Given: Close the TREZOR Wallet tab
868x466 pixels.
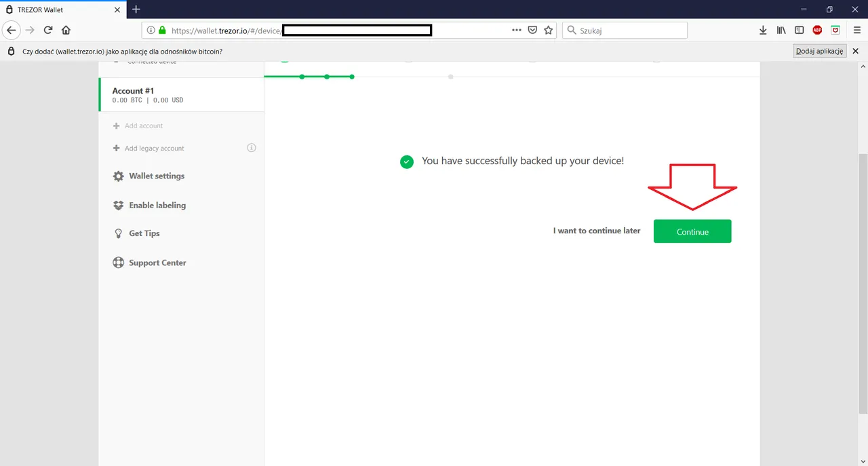Looking at the screenshot, I should pyautogui.click(x=117, y=9).
